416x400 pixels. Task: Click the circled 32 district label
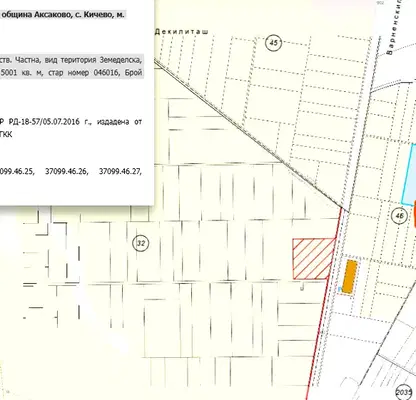[x=141, y=243]
